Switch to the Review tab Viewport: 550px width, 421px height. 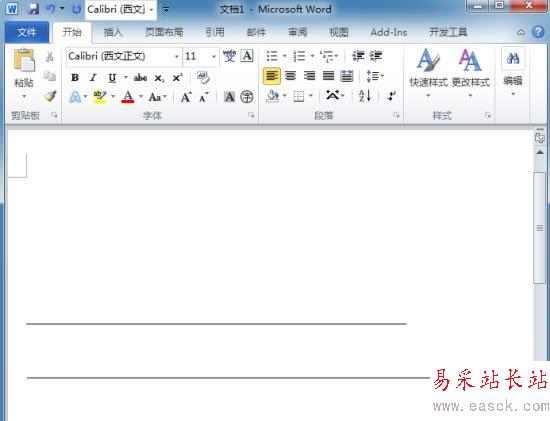click(x=297, y=32)
